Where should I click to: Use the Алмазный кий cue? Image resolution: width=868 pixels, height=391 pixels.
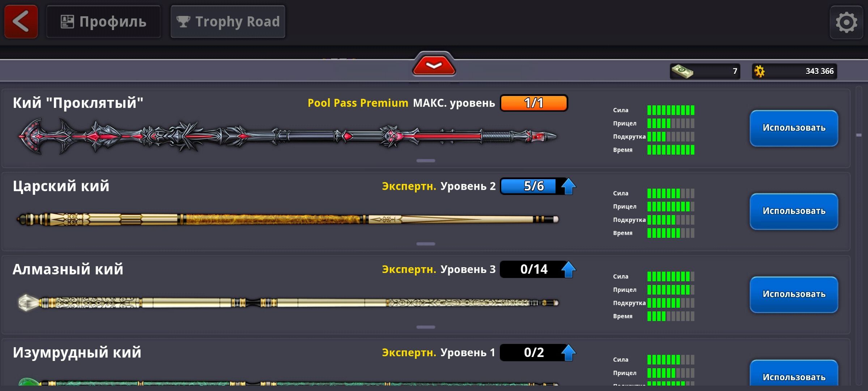[794, 295]
